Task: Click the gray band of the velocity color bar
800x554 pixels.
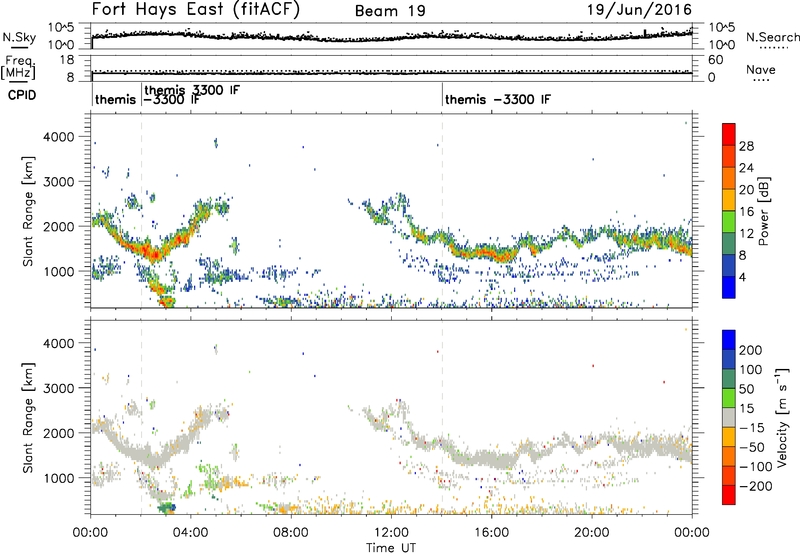Action: click(729, 418)
